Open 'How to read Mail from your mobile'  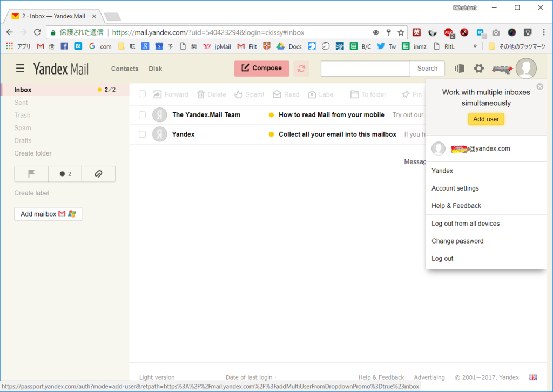[x=332, y=115]
